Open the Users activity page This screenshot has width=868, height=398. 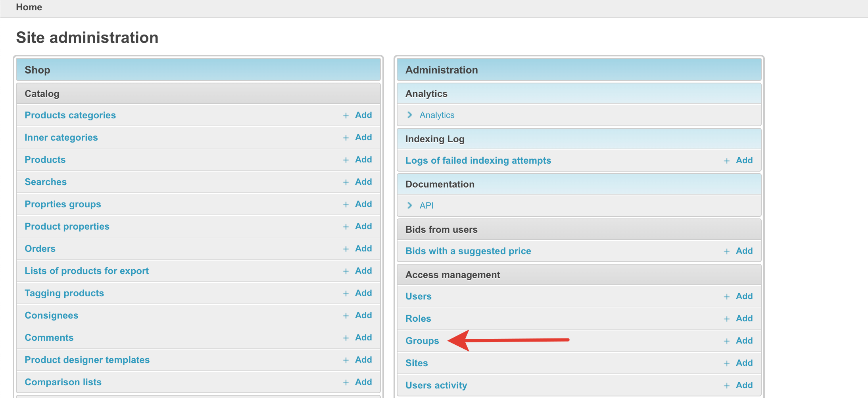coord(436,385)
